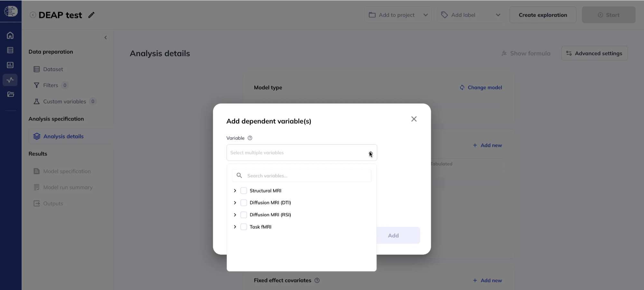This screenshot has width=644, height=290.
Task: Open Advanced settings
Action: pos(594,53)
